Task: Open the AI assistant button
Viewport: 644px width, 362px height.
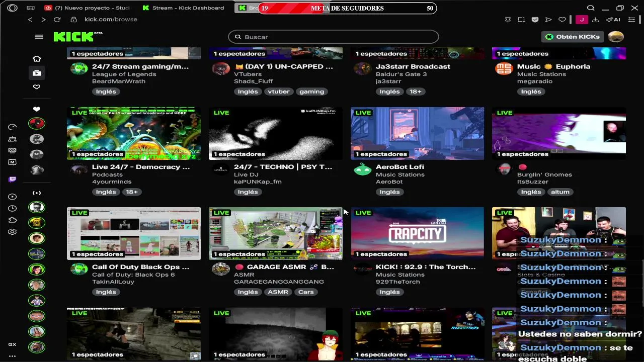Action: (613, 20)
